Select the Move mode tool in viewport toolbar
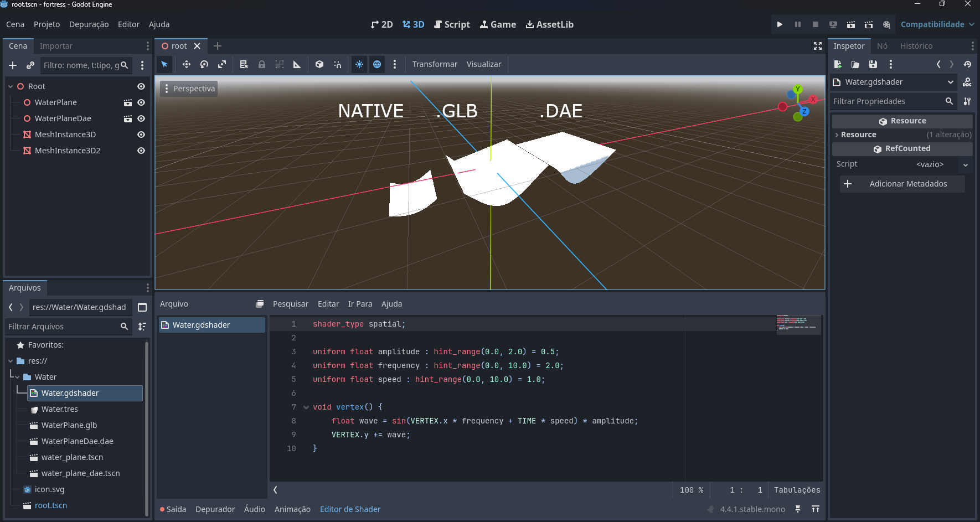This screenshot has height=522, width=980. pyautogui.click(x=187, y=65)
